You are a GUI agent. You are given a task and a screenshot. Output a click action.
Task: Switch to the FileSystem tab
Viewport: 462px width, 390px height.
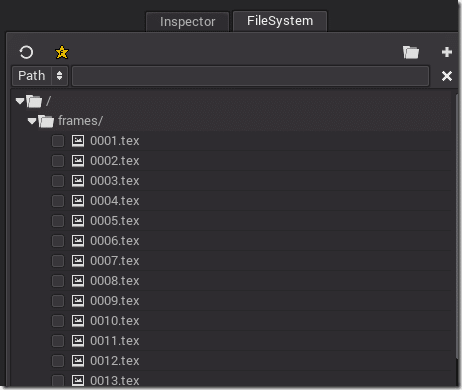pos(280,21)
